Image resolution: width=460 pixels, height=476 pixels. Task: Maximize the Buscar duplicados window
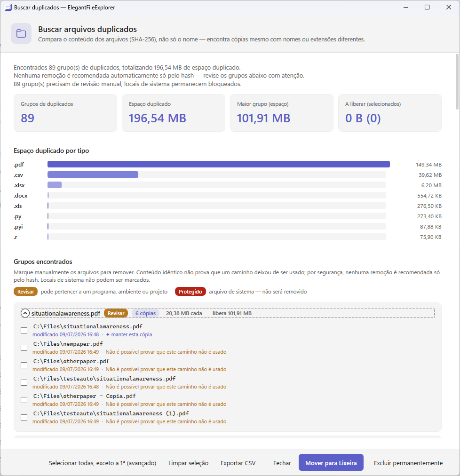pyautogui.click(x=427, y=7)
